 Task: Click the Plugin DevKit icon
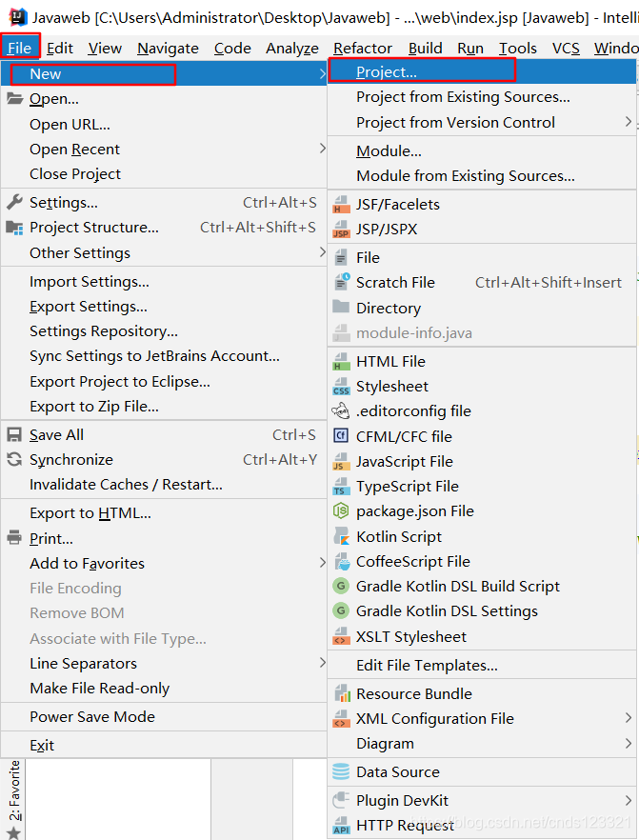(341, 800)
